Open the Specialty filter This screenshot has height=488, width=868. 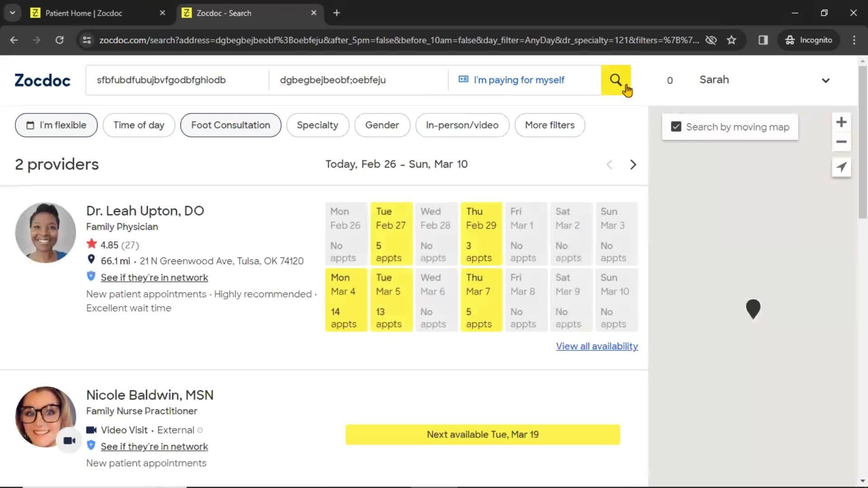pos(317,125)
